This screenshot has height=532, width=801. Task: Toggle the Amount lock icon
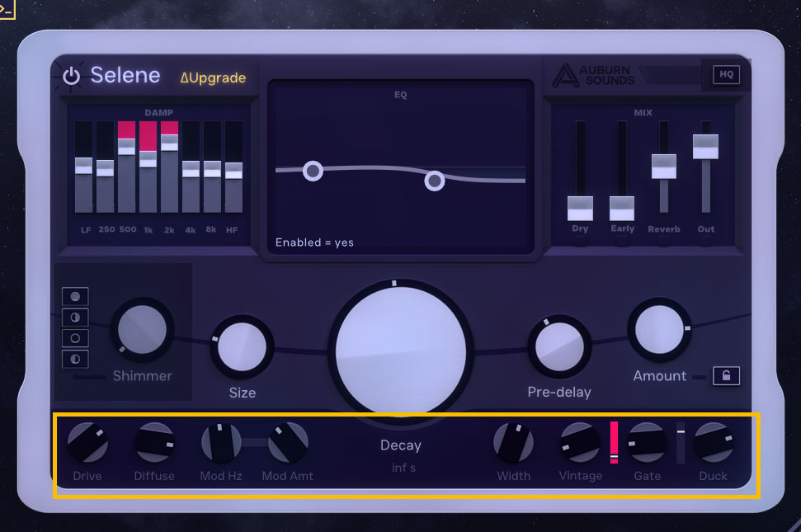coord(726,376)
